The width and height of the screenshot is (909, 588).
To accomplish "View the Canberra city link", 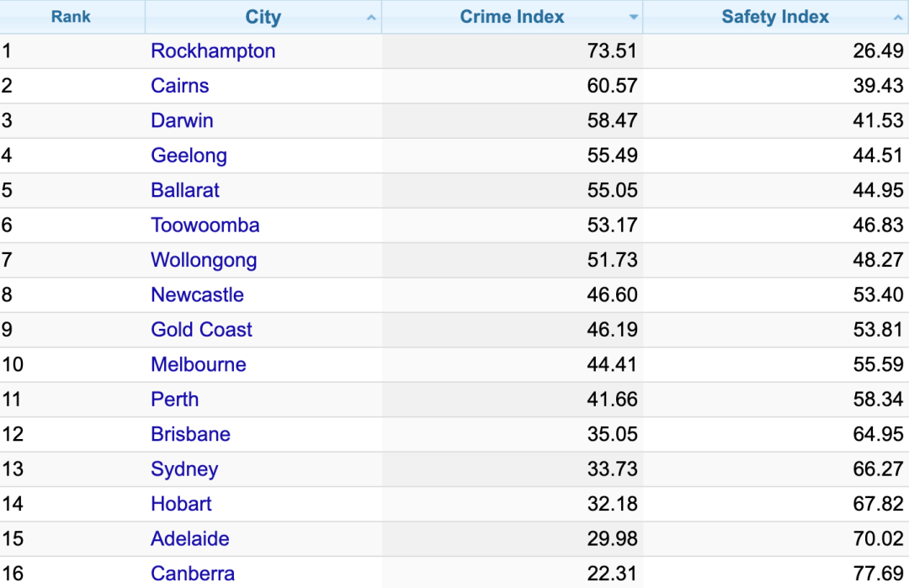I will pyautogui.click(x=193, y=574).
